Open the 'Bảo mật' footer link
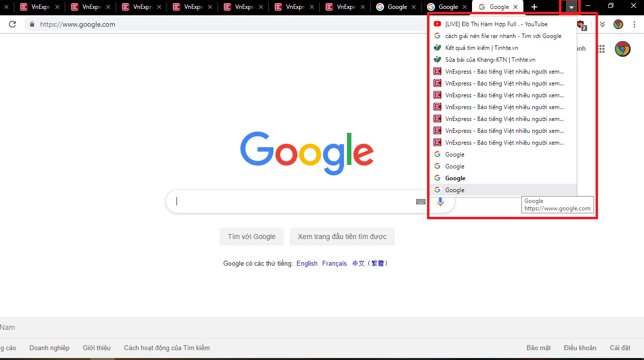Screen dimensions: 644x360 coord(539,348)
